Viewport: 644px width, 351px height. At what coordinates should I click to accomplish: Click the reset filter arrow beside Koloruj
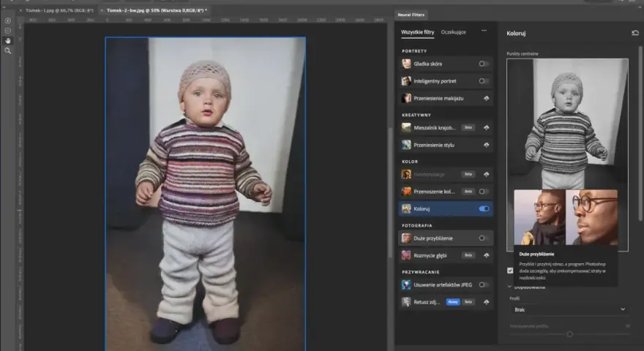coord(635,33)
